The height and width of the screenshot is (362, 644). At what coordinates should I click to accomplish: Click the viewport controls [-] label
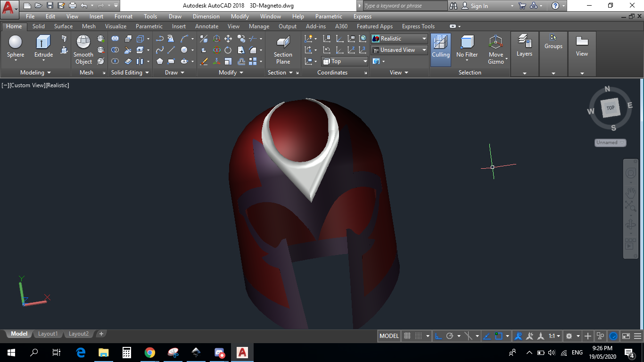point(5,85)
